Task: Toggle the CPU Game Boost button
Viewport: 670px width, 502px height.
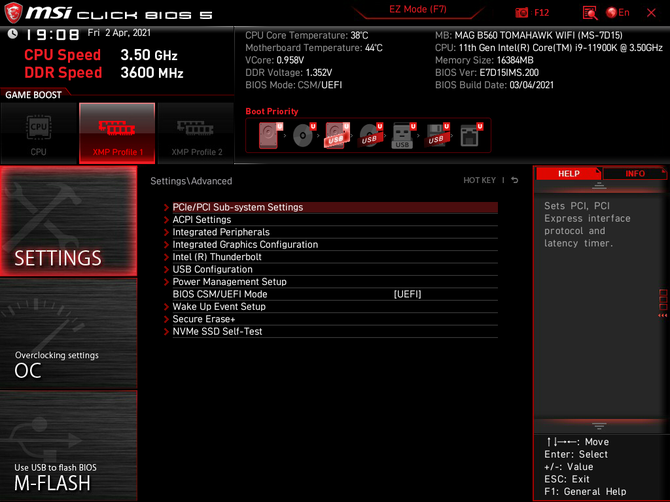Action: tap(39, 133)
